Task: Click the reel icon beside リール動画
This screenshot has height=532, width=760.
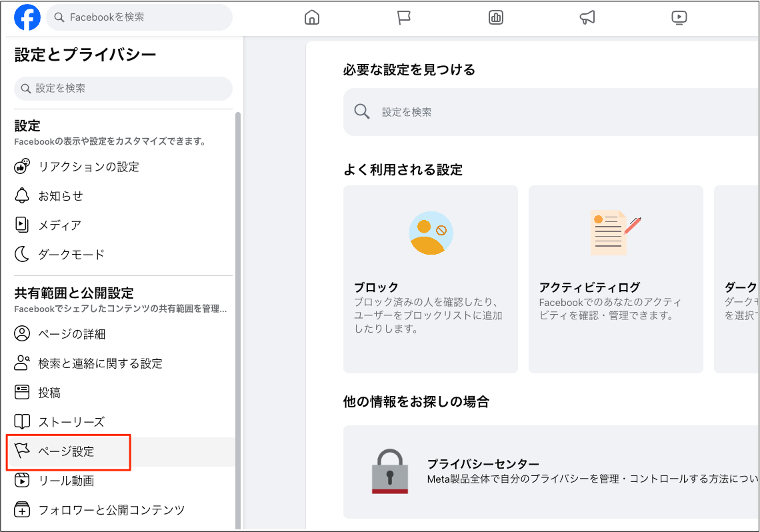Action: click(x=22, y=480)
